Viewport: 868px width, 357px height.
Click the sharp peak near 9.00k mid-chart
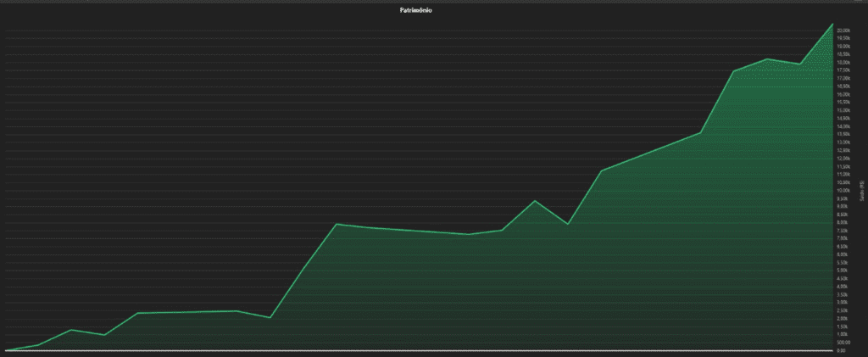535,201
